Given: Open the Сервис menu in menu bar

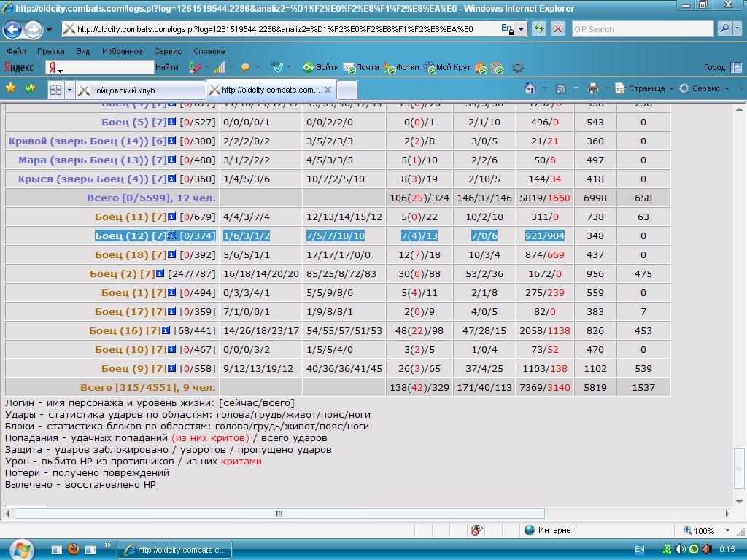Looking at the screenshot, I should click(168, 51).
